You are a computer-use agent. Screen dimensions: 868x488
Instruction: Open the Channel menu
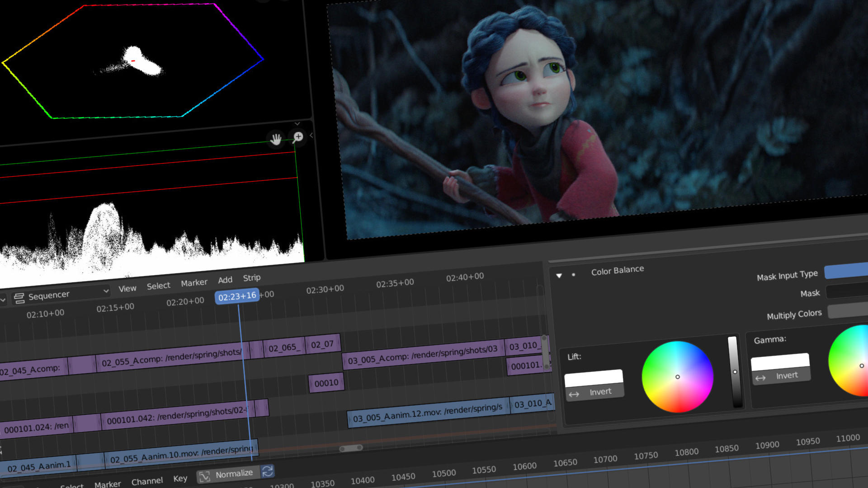[x=147, y=480]
